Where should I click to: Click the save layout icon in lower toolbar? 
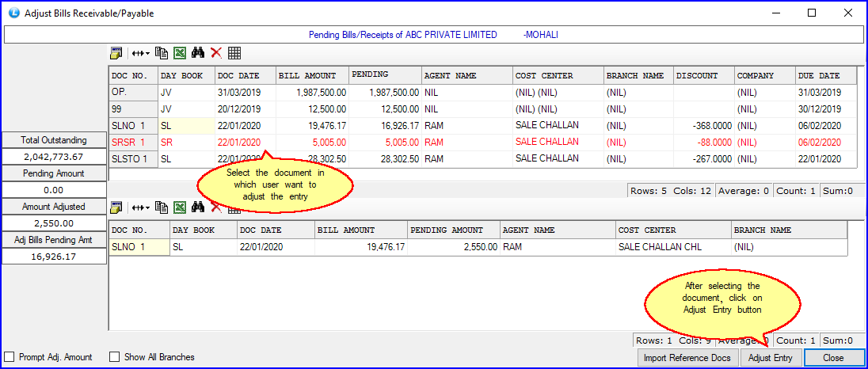coord(116,207)
